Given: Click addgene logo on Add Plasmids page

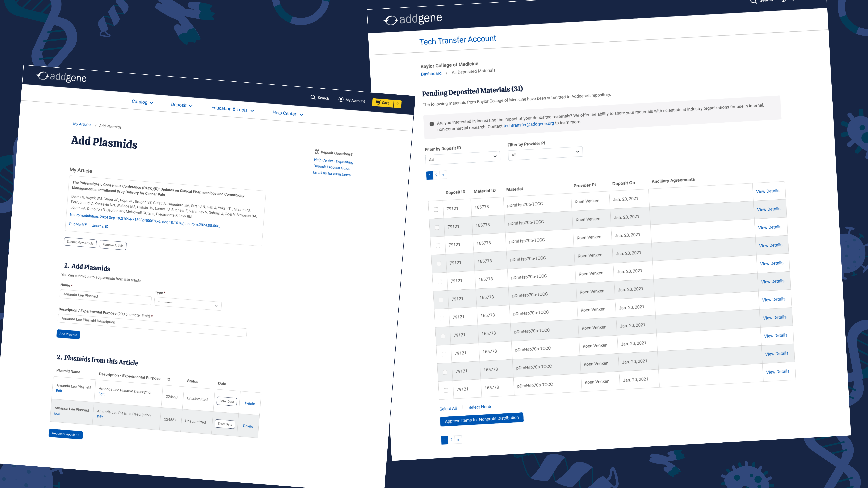Looking at the screenshot, I should pos(62,77).
